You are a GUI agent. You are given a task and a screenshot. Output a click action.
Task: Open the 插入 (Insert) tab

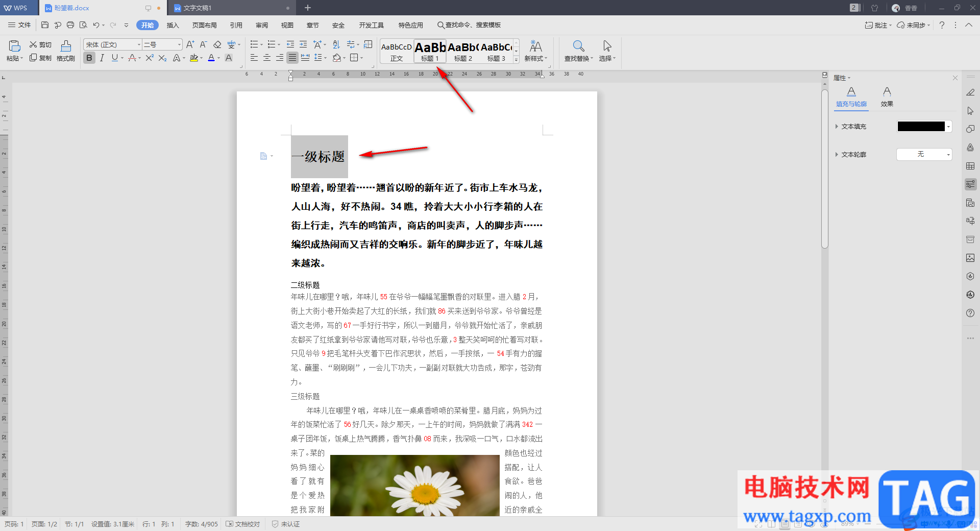tap(173, 25)
